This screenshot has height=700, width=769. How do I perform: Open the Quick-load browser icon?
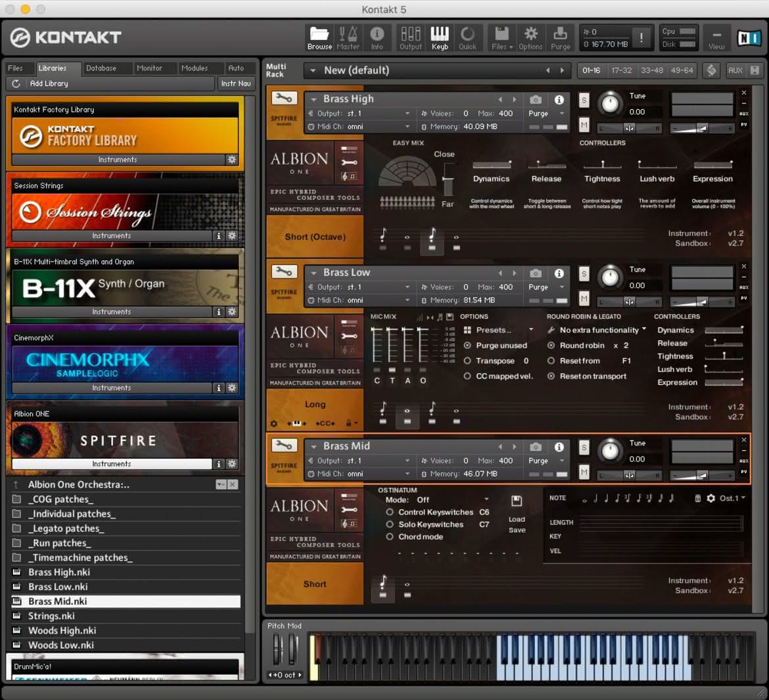467,37
